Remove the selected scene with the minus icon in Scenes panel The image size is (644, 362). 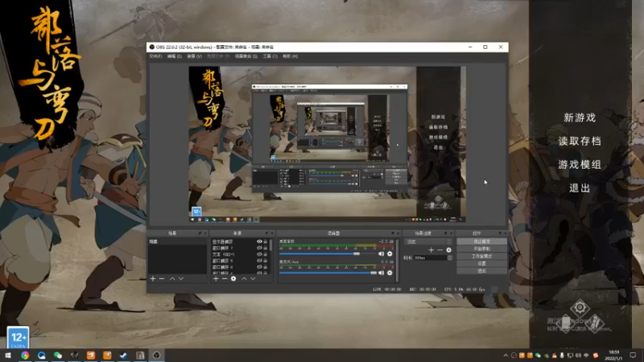[x=162, y=278]
